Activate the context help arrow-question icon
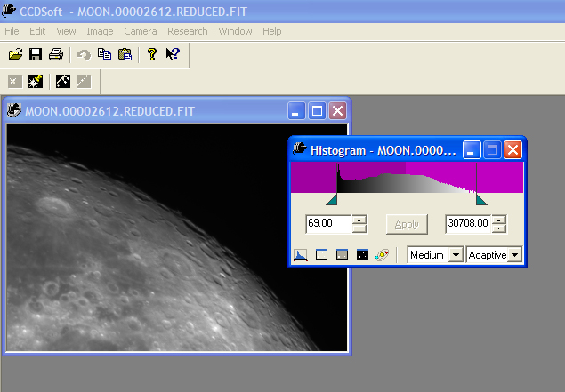565x392 pixels. 173,54
